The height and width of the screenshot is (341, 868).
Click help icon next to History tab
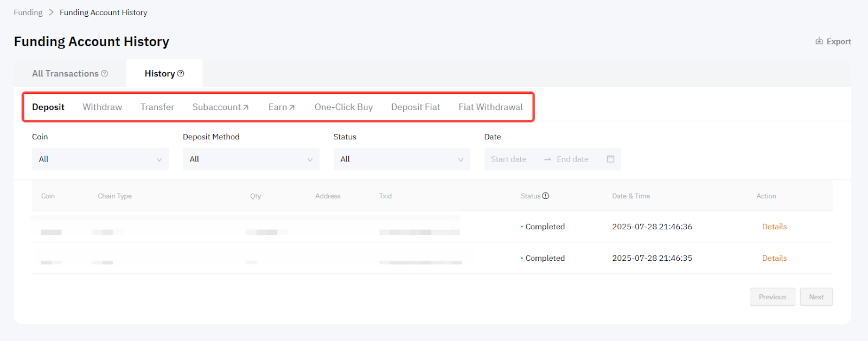click(x=181, y=74)
